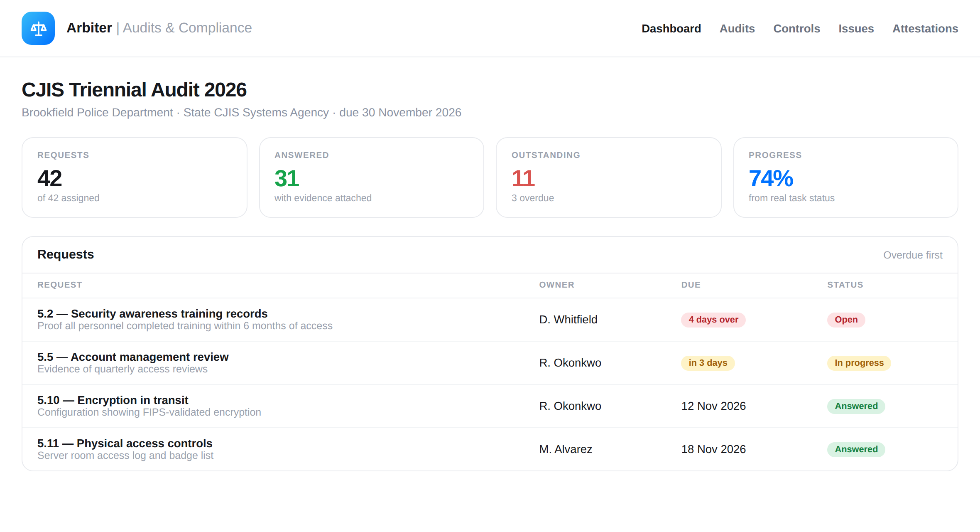Image resolution: width=980 pixels, height=532 pixels.
Task: Click the '4 days over' due badge
Action: 713,320
